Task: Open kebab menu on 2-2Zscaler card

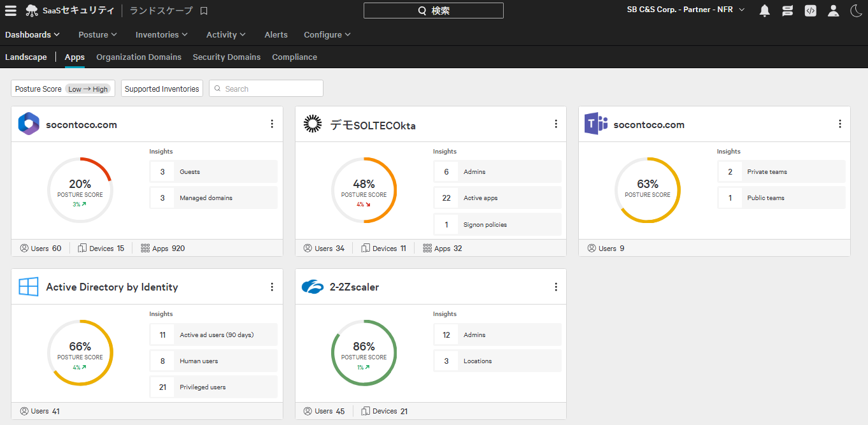Action: tap(556, 287)
